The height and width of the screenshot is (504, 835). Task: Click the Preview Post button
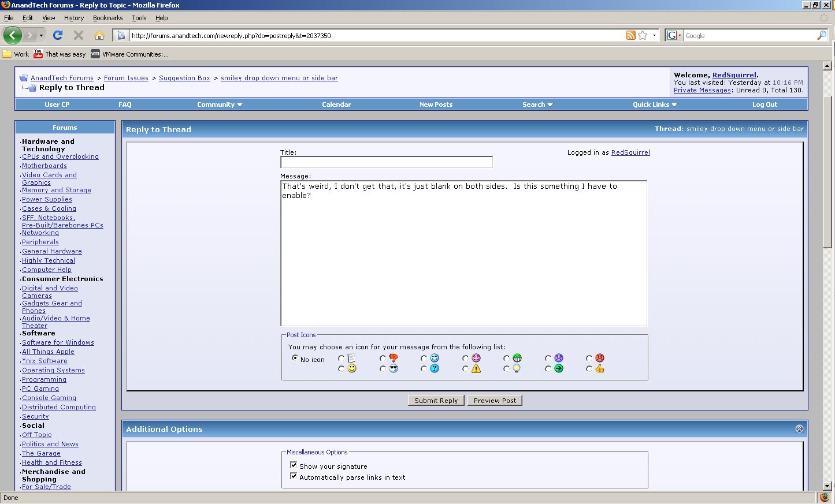click(495, 401)
